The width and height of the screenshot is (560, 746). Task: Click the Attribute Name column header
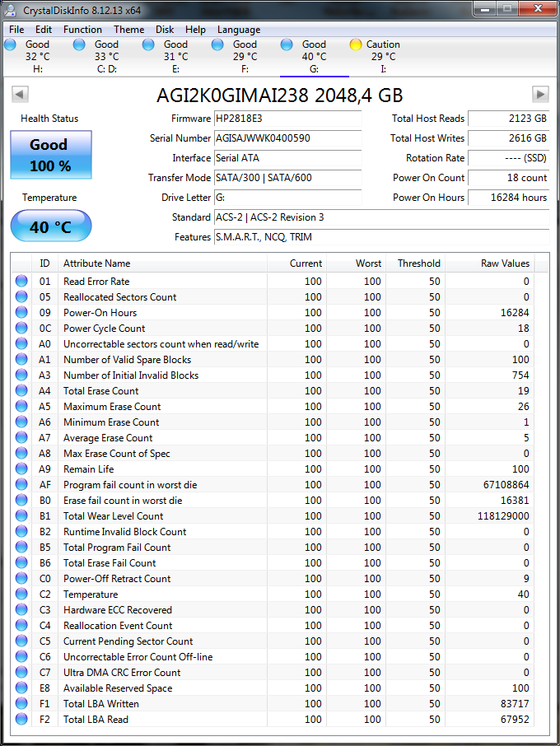tap(162, 263)
